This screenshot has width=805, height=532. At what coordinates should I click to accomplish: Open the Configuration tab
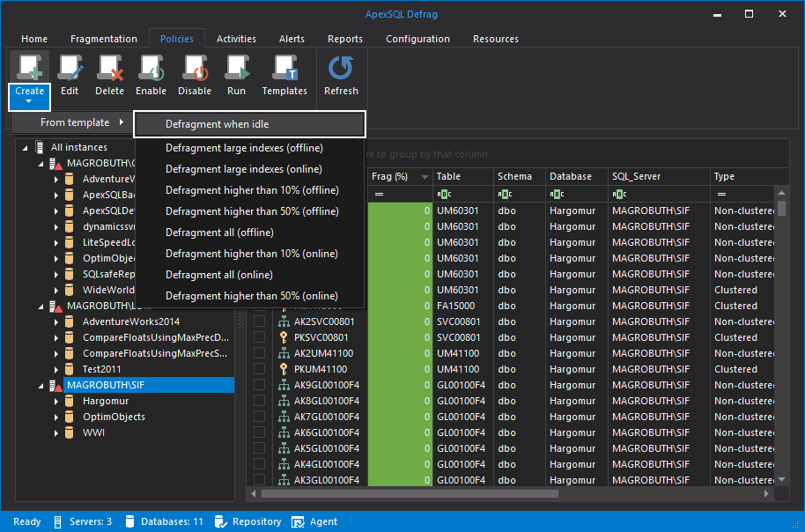point(417,39)
